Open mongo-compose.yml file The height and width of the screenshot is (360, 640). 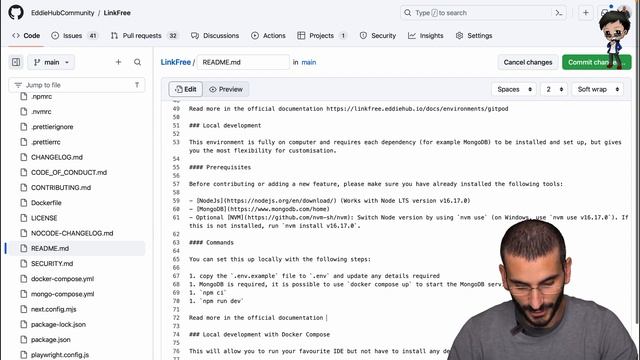(62, 294)
